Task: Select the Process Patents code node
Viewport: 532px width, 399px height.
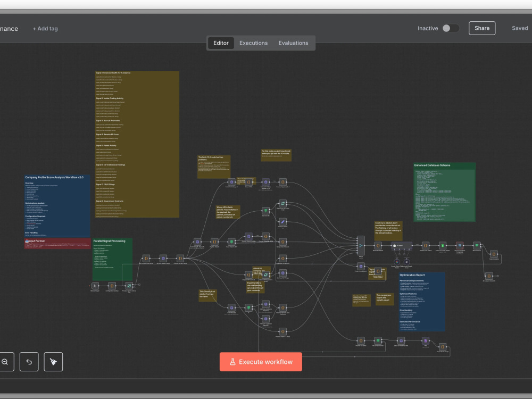Action: coord(214,242)
